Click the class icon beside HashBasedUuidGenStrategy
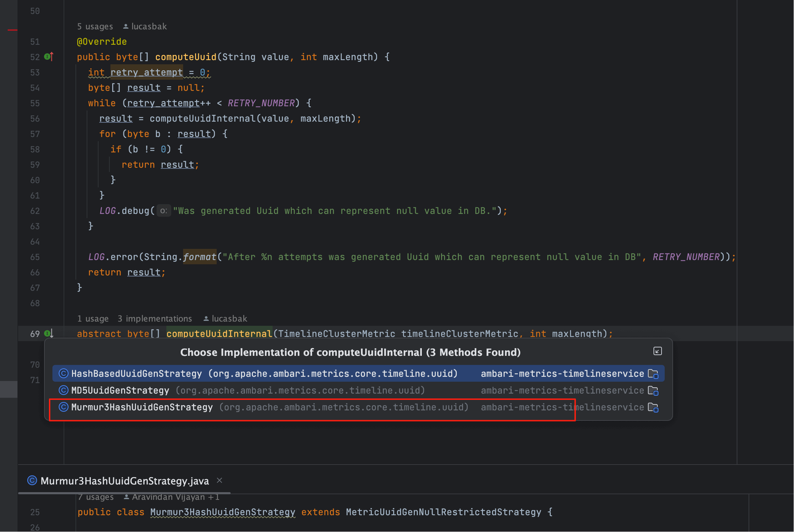Viewport: 794px width, 532px height. pyautogui.click(x=63, y=374)
